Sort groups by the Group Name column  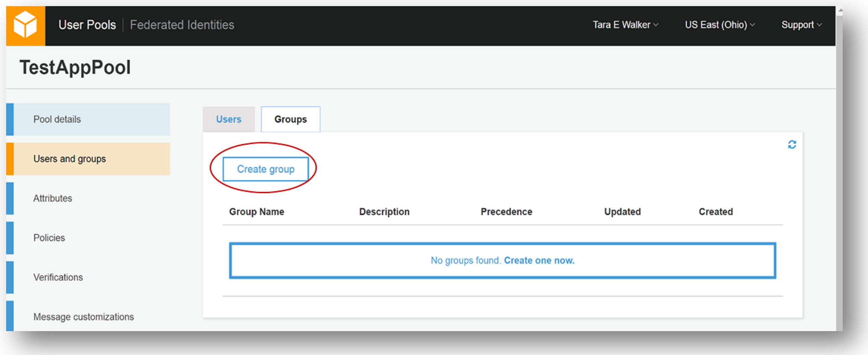[x=256, y=212]
